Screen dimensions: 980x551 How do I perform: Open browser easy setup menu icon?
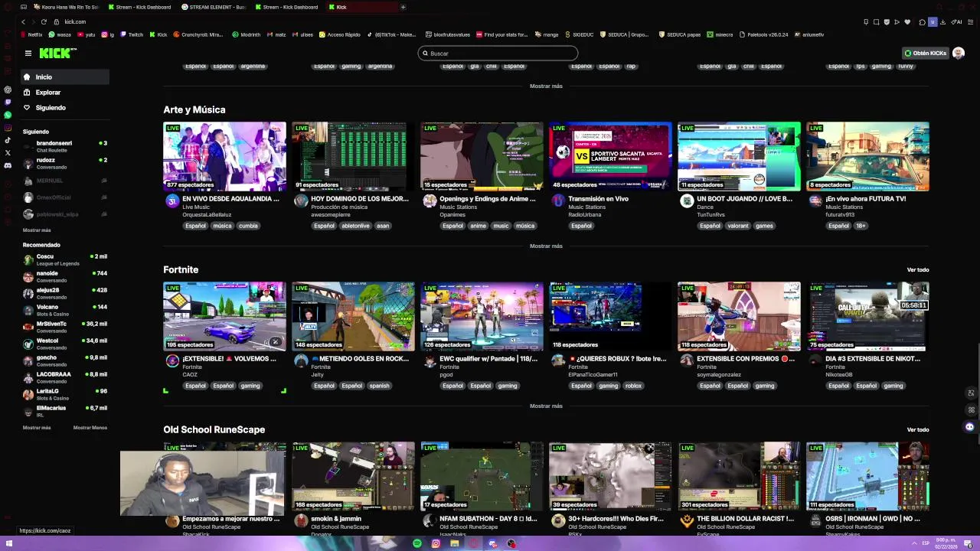(971, 21)
